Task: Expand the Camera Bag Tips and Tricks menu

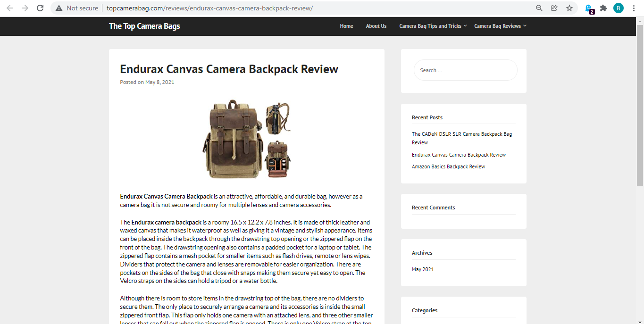Action: [433, 26]
